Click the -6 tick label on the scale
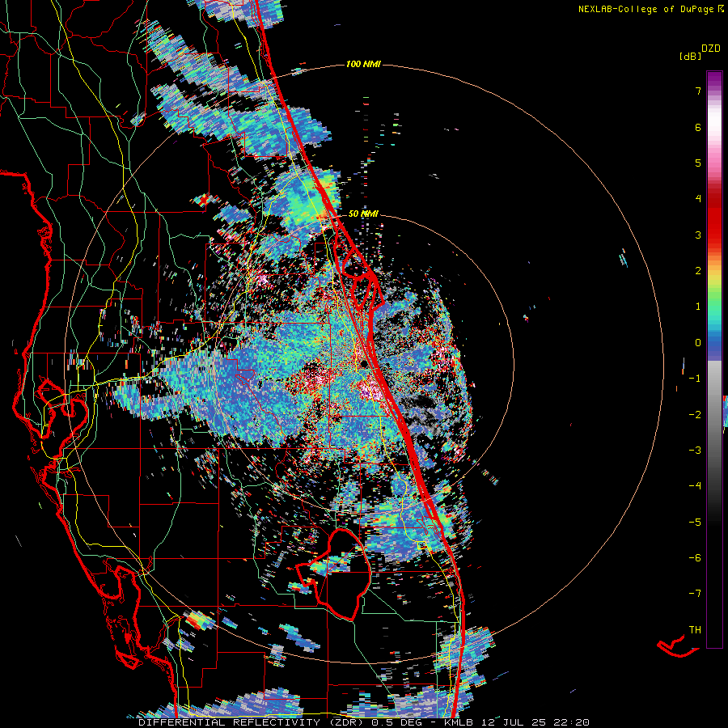 695,558
